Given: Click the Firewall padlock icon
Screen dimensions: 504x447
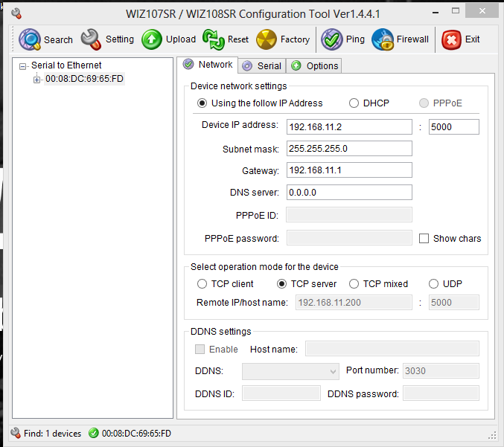Looking at the screenshot, I should [x=383, y=39].
